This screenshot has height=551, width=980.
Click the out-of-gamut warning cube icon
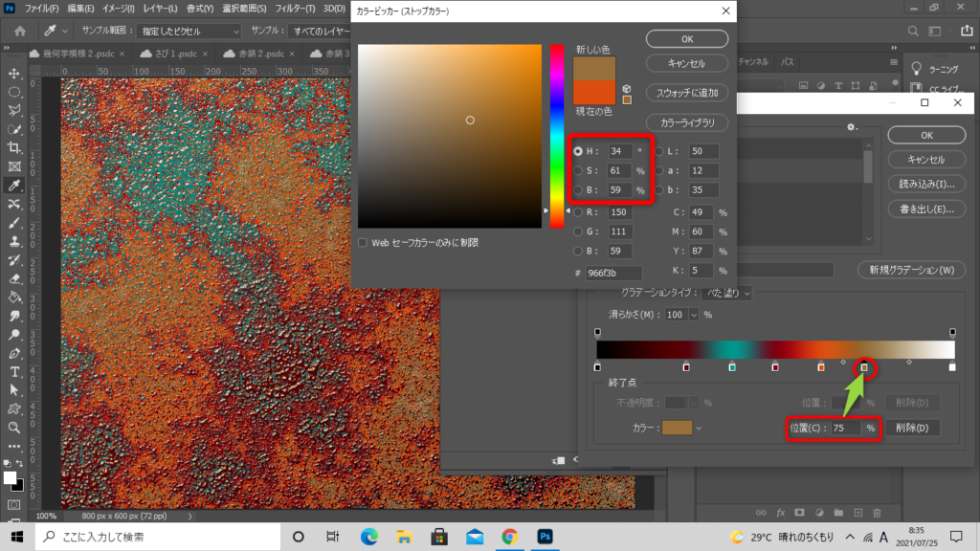[x=627, y=89]
